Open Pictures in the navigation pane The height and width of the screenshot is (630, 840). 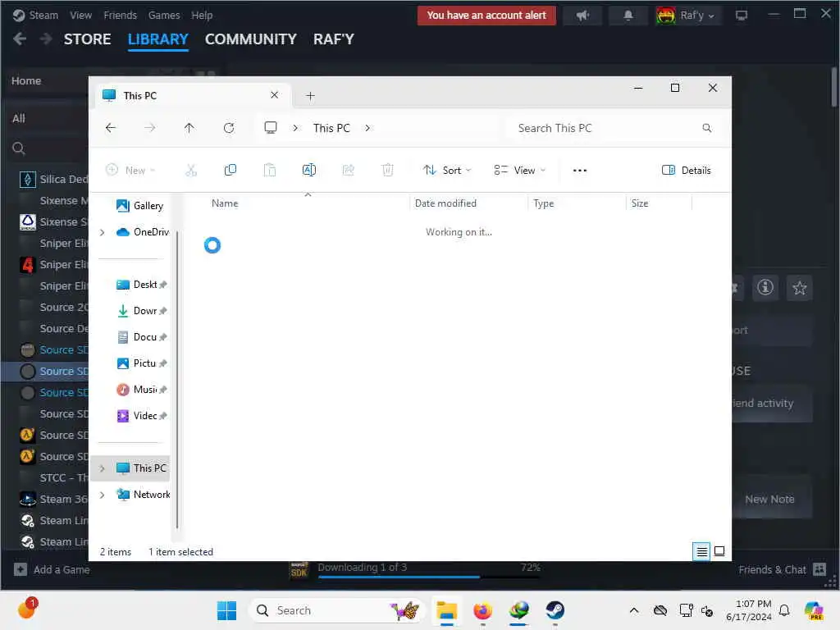point(141,363)
